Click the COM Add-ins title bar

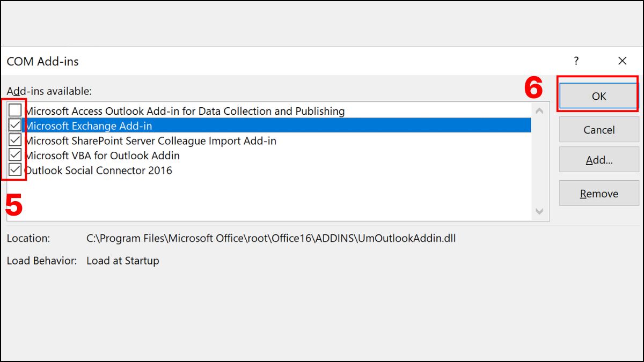point(268,61)
